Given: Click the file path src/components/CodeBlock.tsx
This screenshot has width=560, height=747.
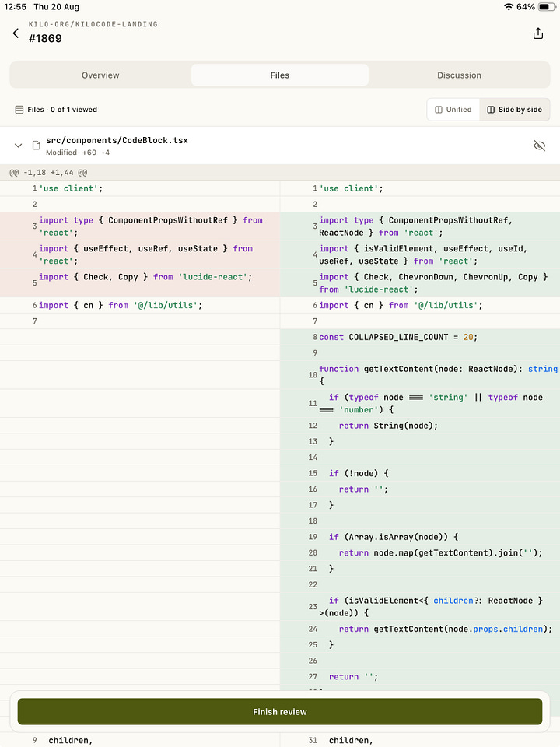Looking at the screenshot, I should tap(117, 141).
